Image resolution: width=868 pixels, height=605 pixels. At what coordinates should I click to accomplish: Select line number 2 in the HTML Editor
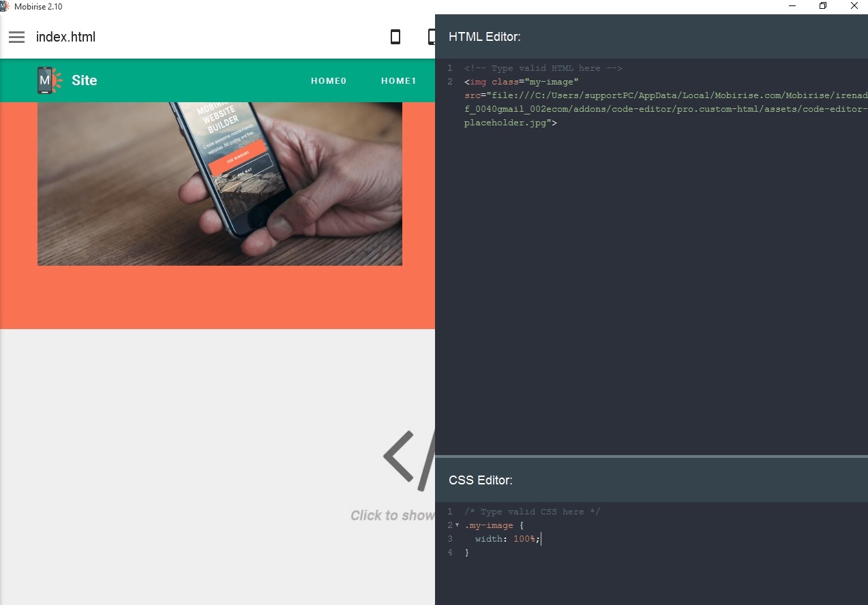coord(451,82)
